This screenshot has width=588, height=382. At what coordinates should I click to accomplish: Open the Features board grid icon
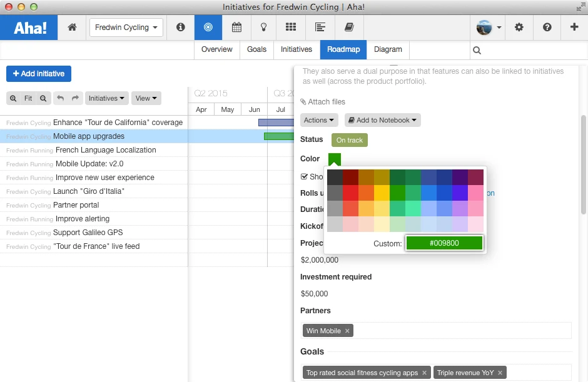291,27
